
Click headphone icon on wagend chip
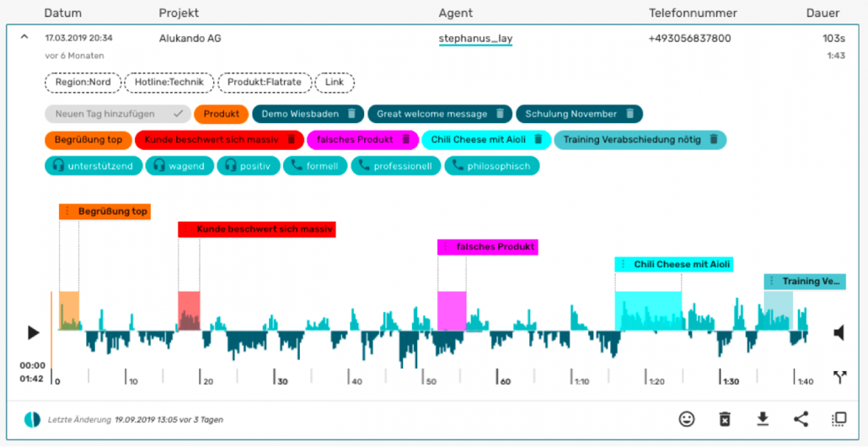click(159, 165)
